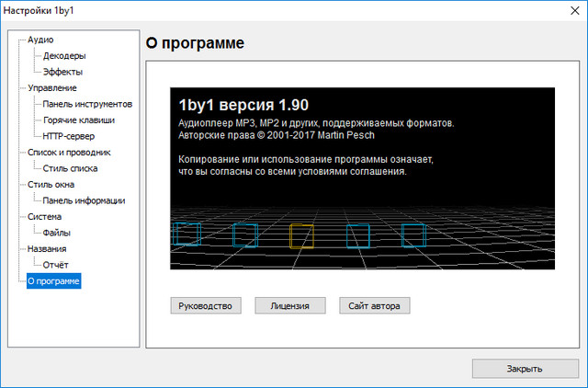Visit Сайт автора via button

click(375, 306)
